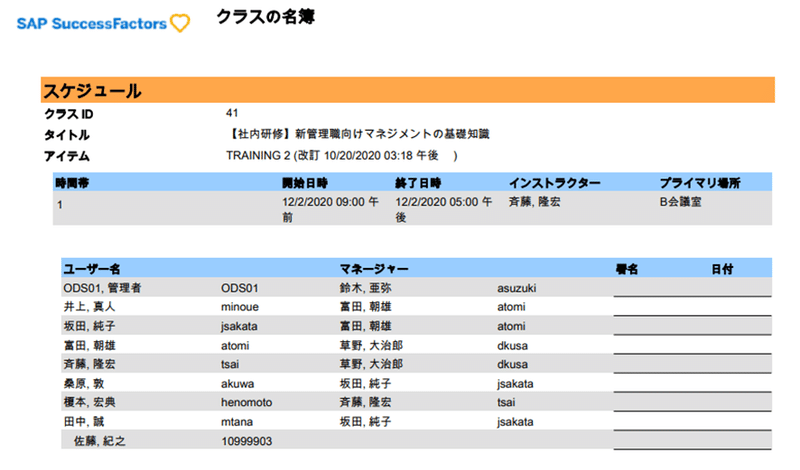Viewport: 800px width, 470px height.
Task: Select location B会議室
Action: pyautogui.click(x=681, y=202)
